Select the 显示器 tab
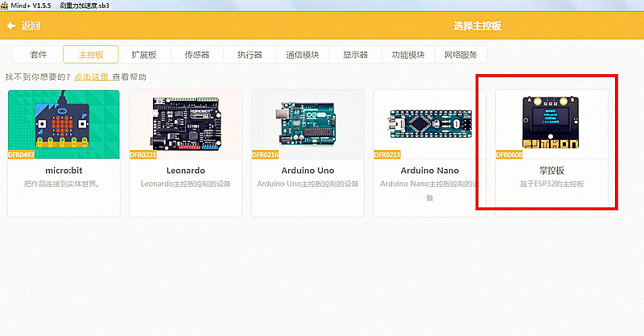This screenshot has width=644, height=336. click(355, 55)
